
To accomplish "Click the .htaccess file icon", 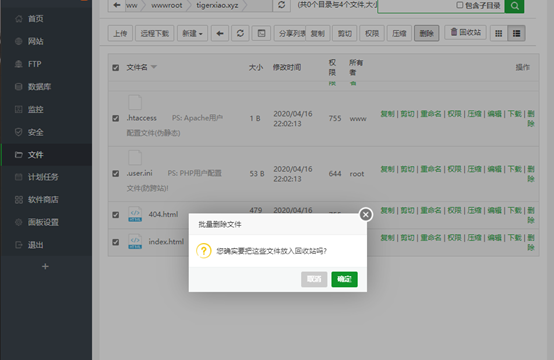I will point(135,102).
